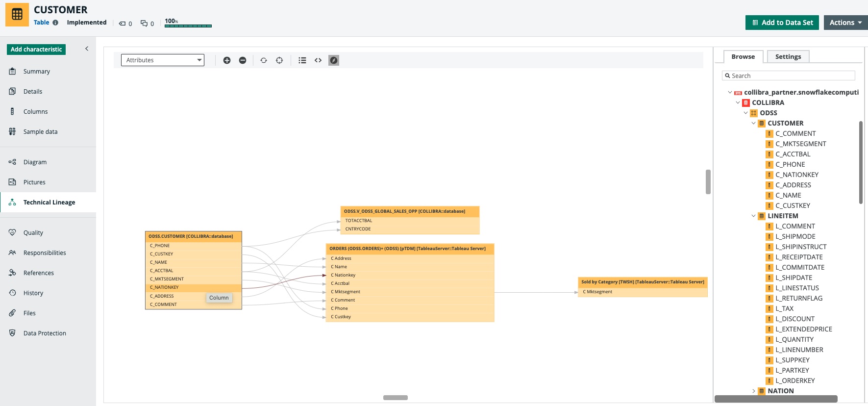Expand the NATION tree node

(754, 391)
